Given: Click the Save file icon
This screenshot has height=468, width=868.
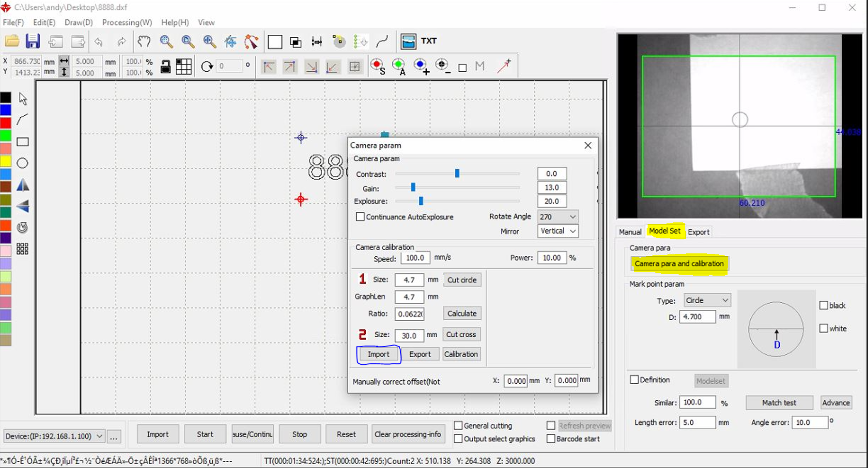Looking at the screenshot, I should (32, 41).
